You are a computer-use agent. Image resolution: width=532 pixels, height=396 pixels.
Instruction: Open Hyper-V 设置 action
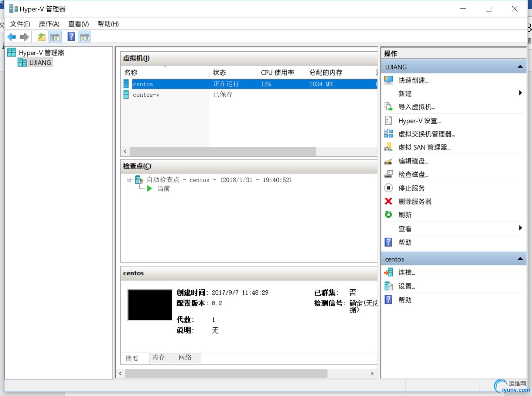pyautogui.click(x=419, y=121)
